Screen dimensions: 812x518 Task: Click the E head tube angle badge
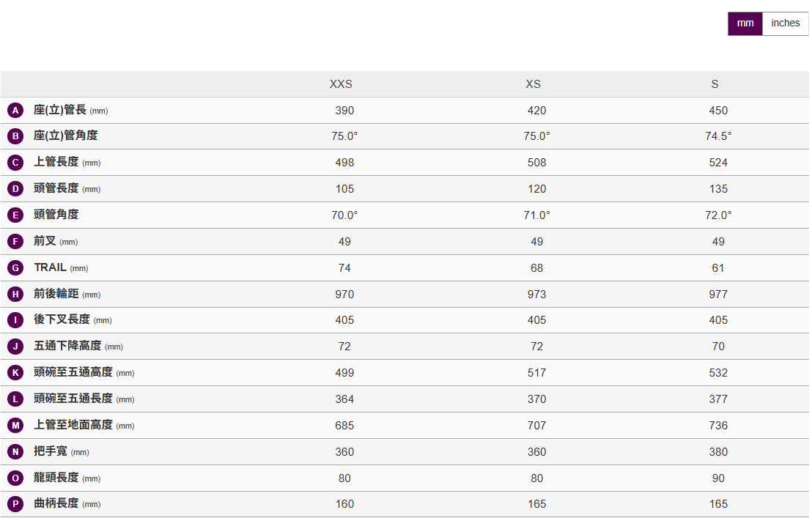pyautogui.click(x=15, y=215)
